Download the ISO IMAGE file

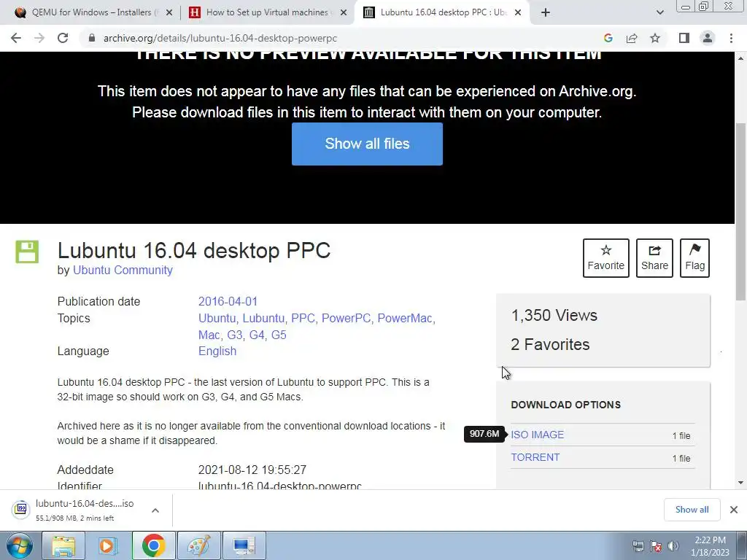(538, 435)
